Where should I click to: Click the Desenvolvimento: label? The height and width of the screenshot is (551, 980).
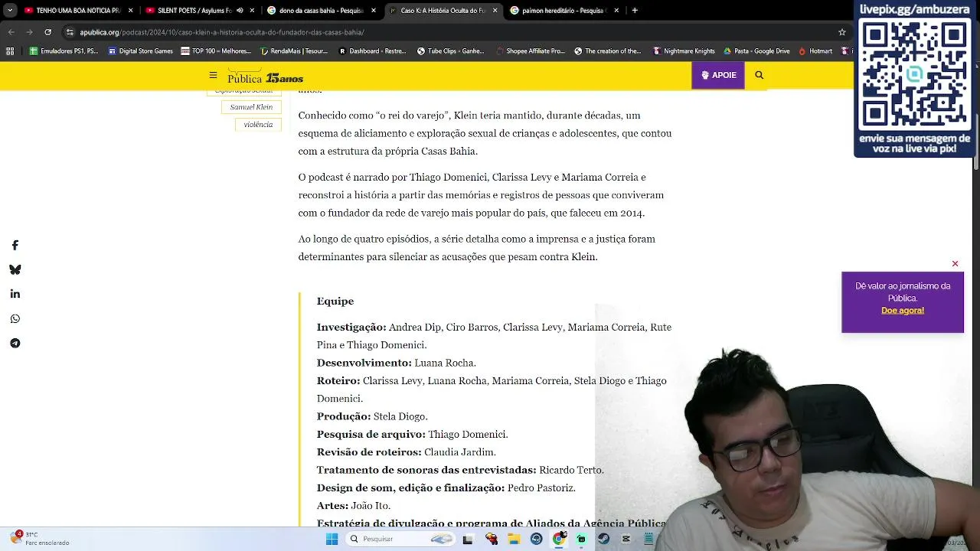coord(364,363)
